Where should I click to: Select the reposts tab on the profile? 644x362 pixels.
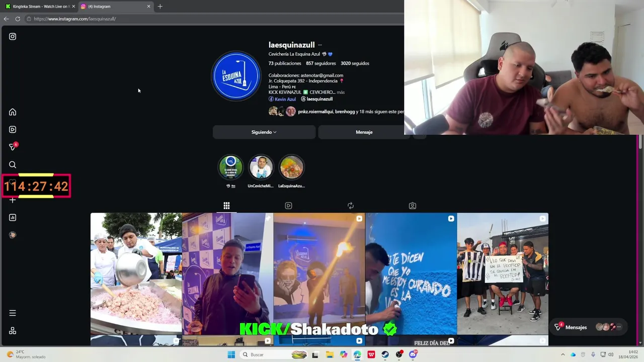(x=351, y=206)
